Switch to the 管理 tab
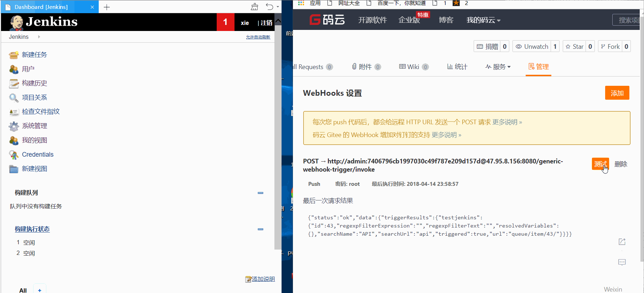Screen dimensions: 644x293 click(539, 67)
